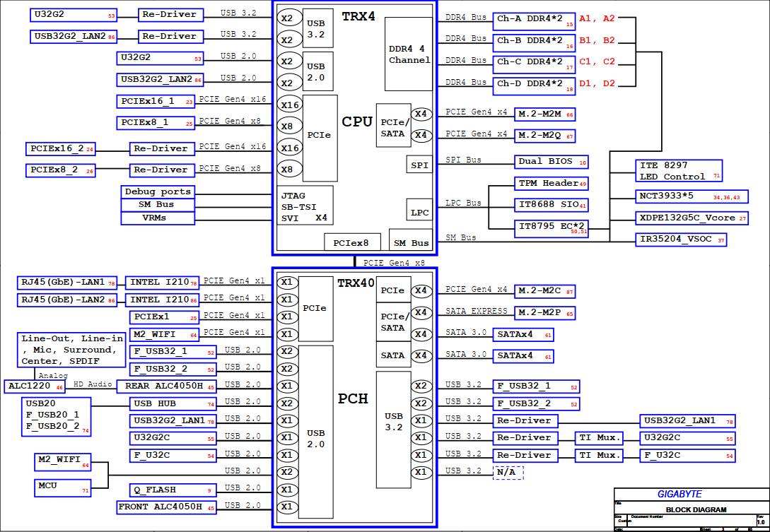This screenshot has width=770, height=532.
Task: Click the red D1, D2 slot label
Action: [597, 83]
